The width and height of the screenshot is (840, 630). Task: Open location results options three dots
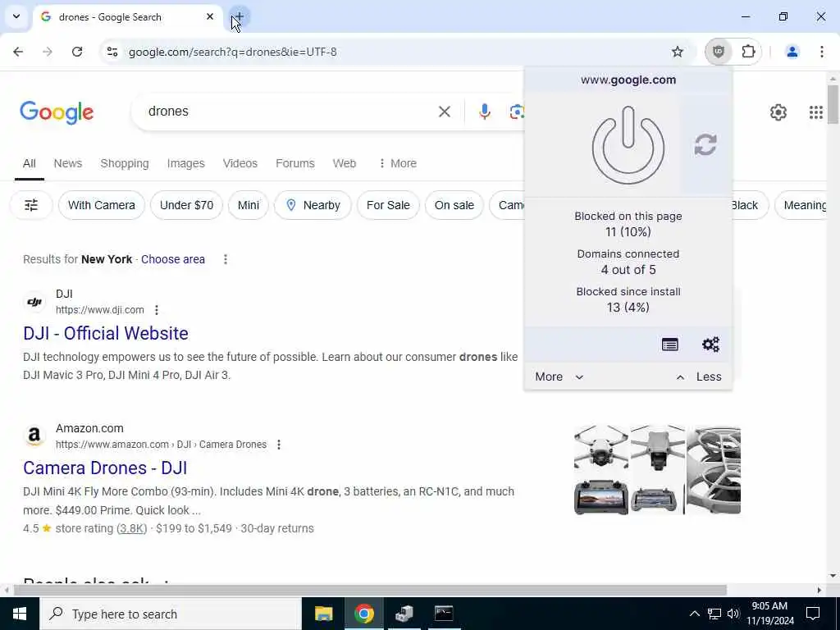pos(226,259)
